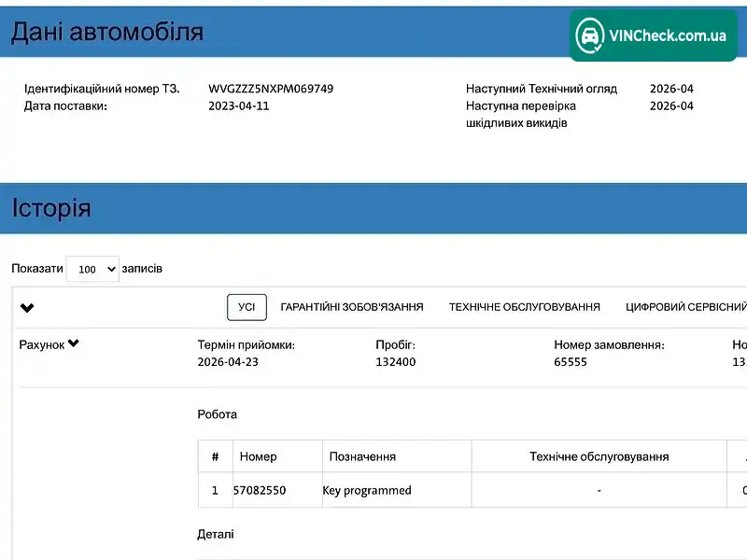
Task: Click the Рахунок row label
Action: point(42,344)
